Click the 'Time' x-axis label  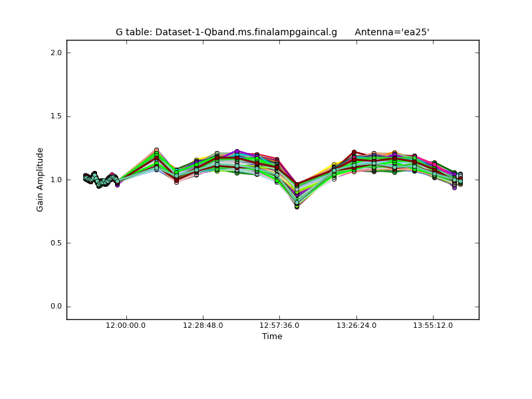(x=272, y=336)
